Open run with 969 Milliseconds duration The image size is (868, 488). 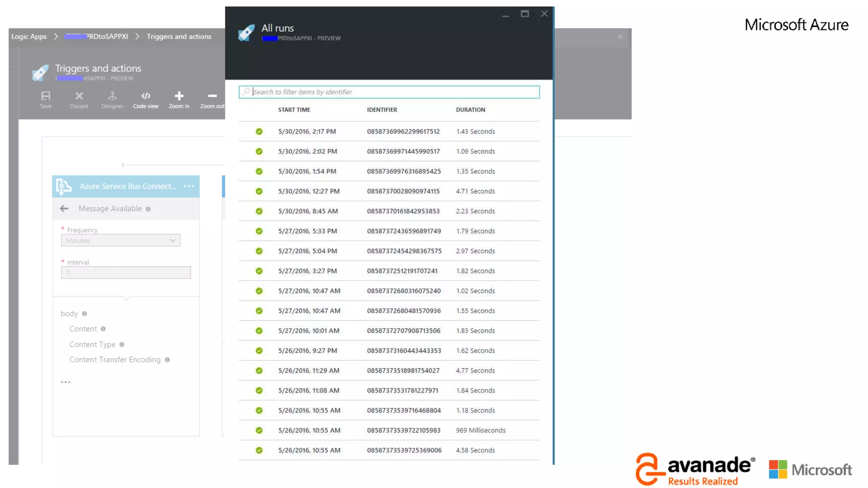click(480, 430)
